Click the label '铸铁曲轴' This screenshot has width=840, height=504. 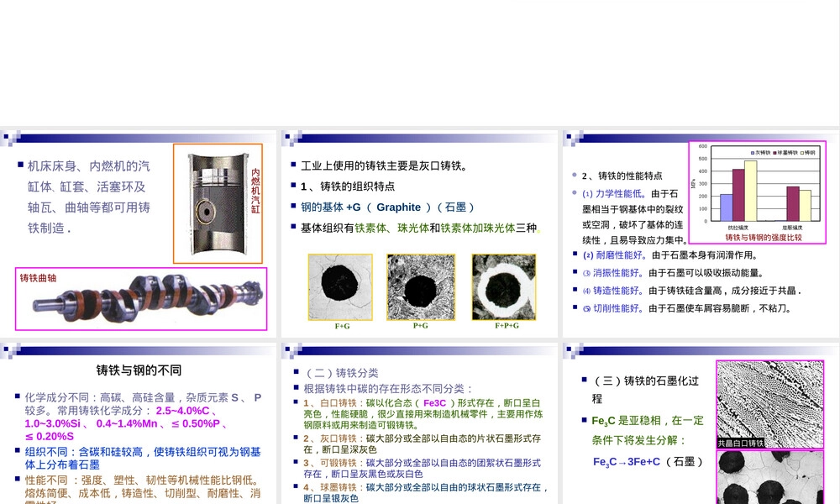coord(38,278)
